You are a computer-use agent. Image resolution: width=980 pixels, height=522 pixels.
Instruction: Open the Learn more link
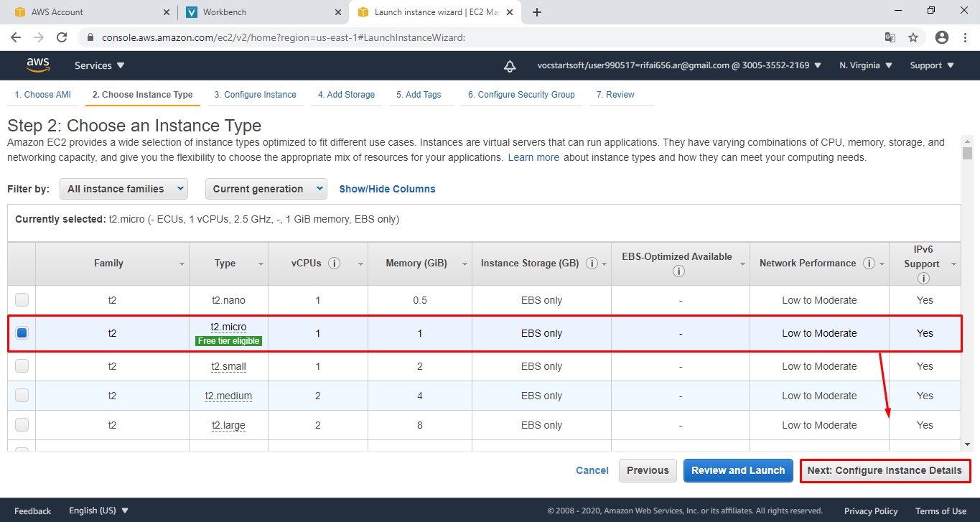click(x=533, y=157)
